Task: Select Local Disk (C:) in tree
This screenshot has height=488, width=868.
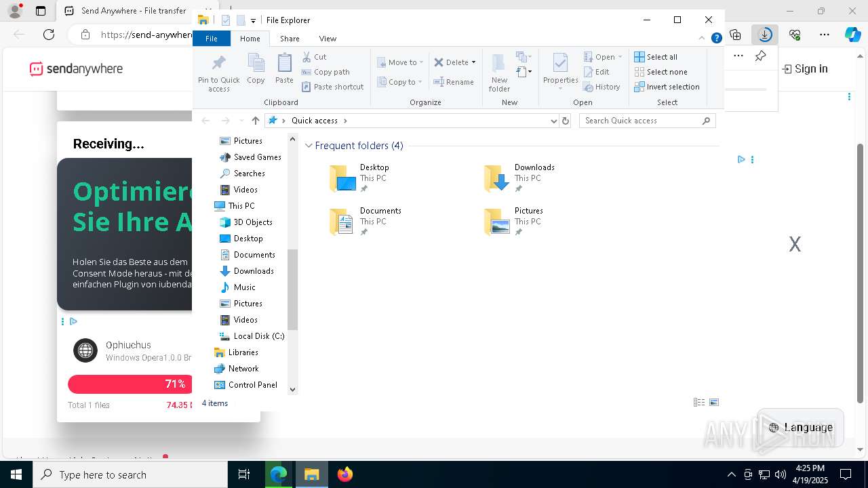Action: coord(252,336)
